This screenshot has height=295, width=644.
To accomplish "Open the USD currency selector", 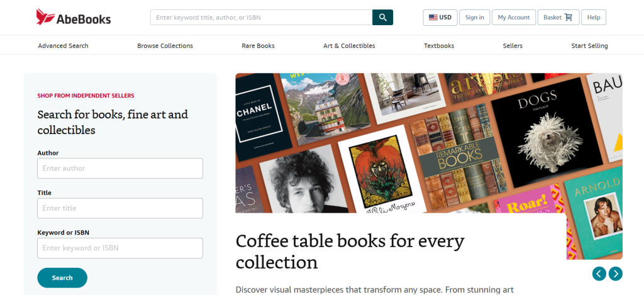I will (440, 18).
